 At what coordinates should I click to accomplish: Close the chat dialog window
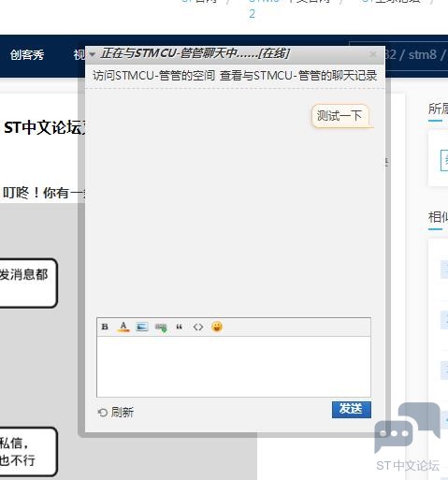(x=372, y=54)
